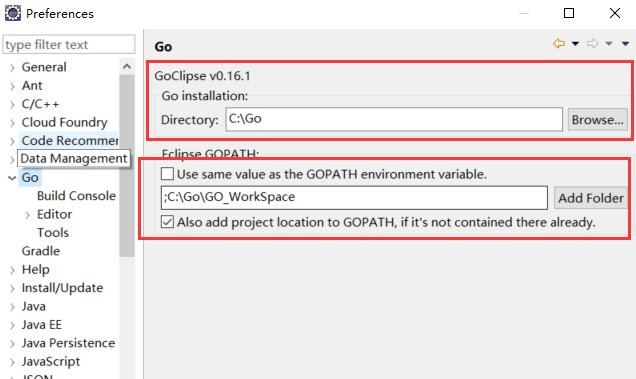Open Build Console preferences page
Screen dimensions: 636x379
[76, 196]
